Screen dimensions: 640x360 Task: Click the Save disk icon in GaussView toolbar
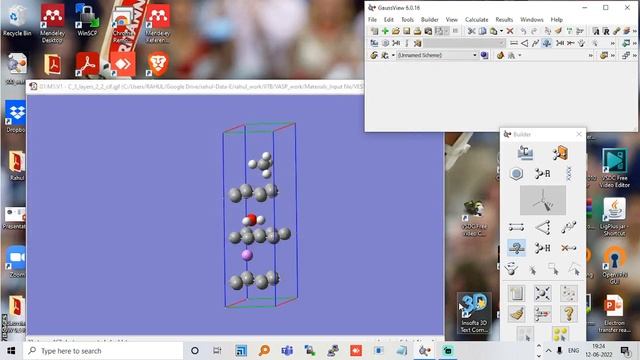[x=407, y=31]
